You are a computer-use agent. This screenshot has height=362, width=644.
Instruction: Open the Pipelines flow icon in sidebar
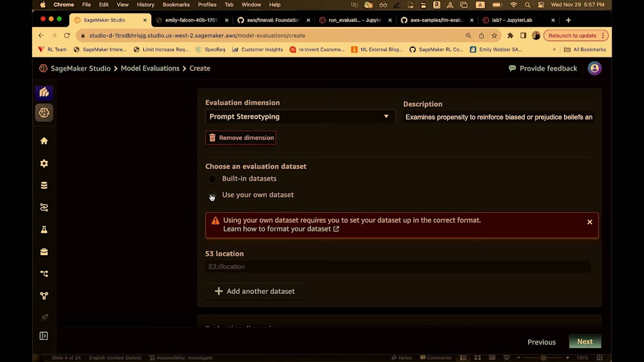click(x=44, y=274)
